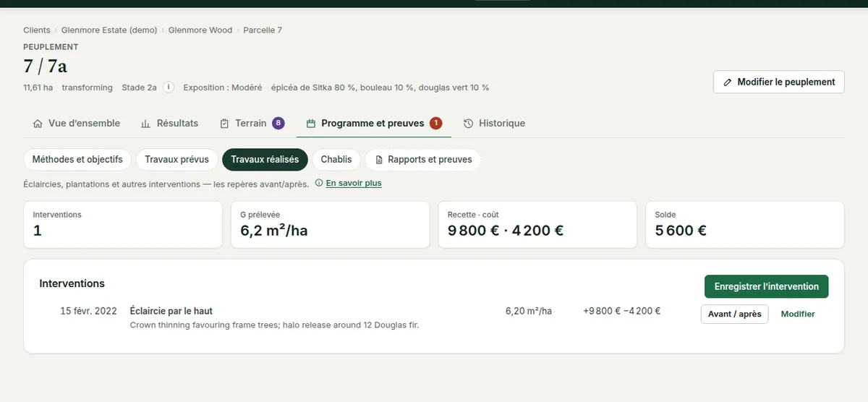Navigate to Glenmore Wood breadcrumb
The height and width of the screenshot is (402, 868).
200,30
